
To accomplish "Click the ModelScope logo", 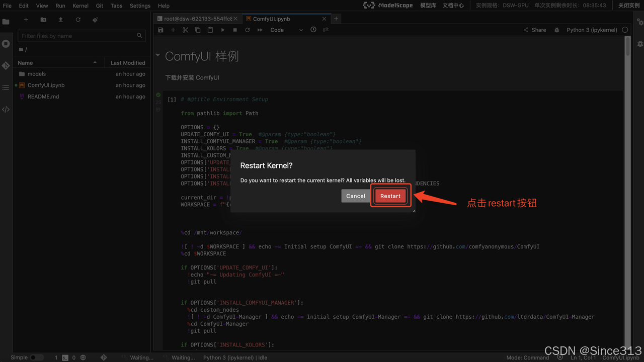I will click(388, 5).
